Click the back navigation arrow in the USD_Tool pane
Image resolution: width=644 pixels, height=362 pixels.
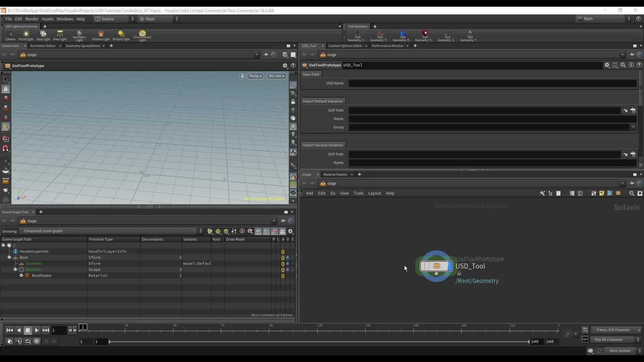pos(305,55)
